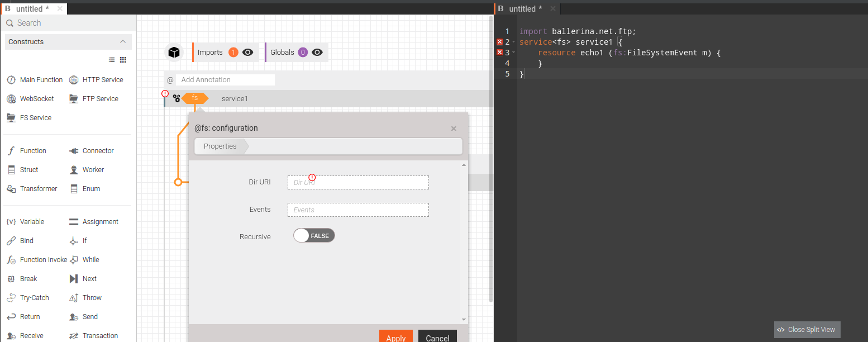Select the Bind statement icon
868x342 pixels.
[x=11, y=241]
